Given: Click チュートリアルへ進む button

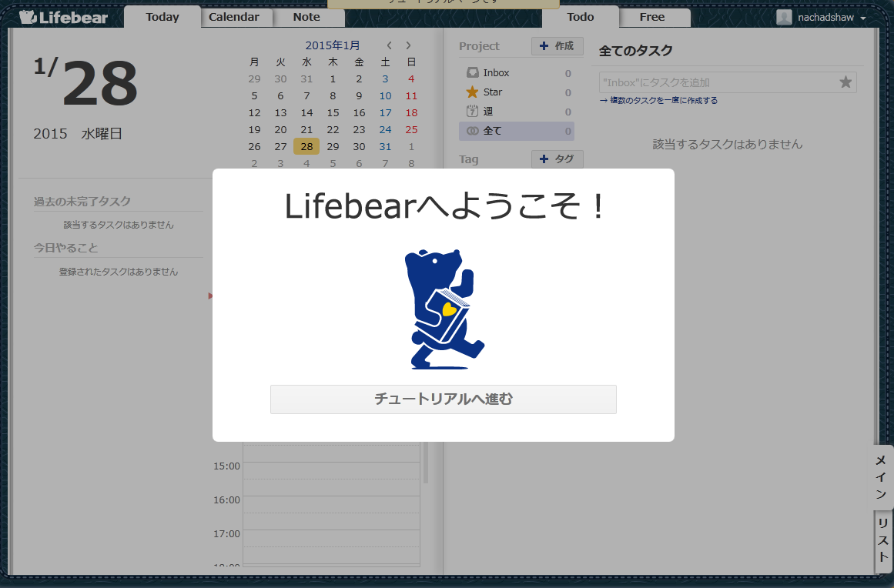Looking at the screenshot, I should (443, 399).
